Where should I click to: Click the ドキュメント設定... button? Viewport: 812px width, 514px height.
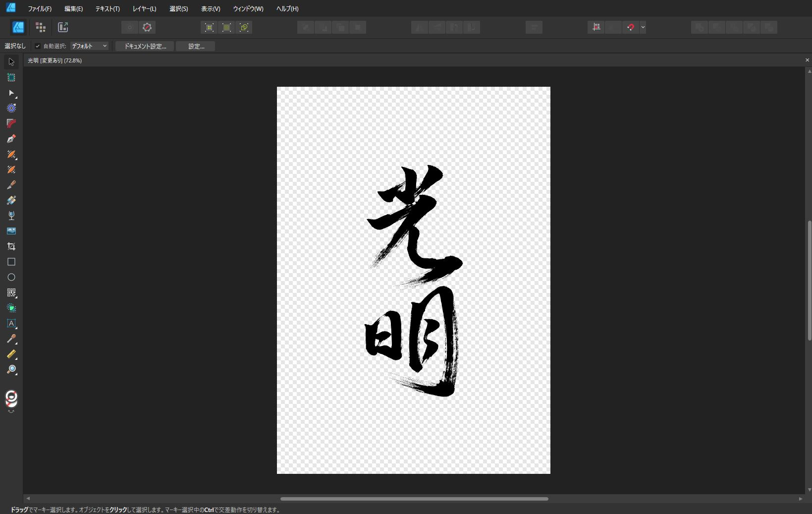pyautogui.click(x=145, y=46)
